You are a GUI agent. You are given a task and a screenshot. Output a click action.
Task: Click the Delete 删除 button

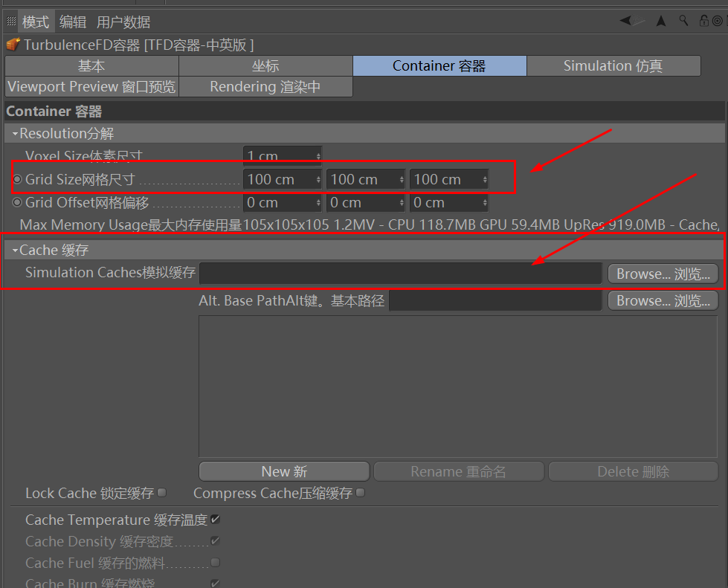[634, 471]
